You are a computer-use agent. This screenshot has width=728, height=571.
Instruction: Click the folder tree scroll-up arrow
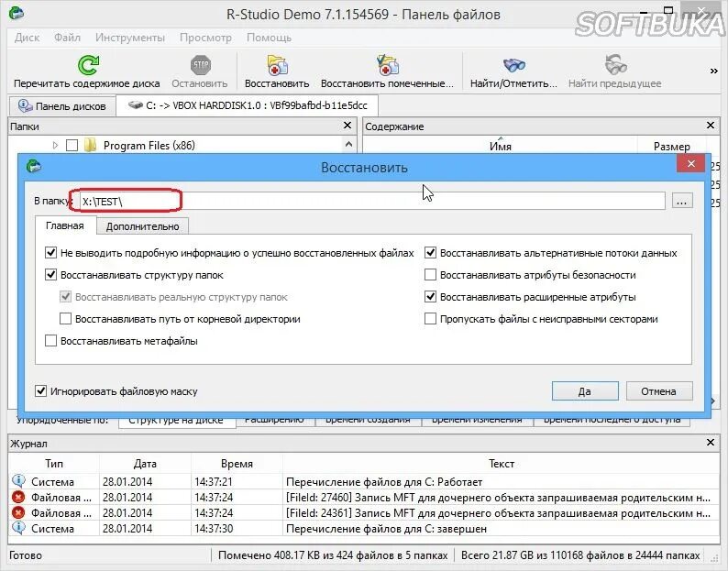[x=348, y=145]
